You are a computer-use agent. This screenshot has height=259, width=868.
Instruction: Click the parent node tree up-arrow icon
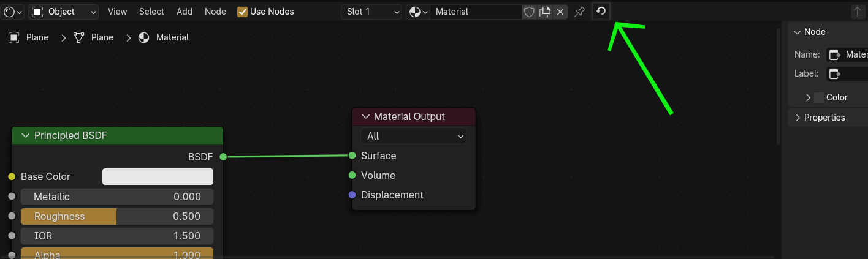[859, 12]
